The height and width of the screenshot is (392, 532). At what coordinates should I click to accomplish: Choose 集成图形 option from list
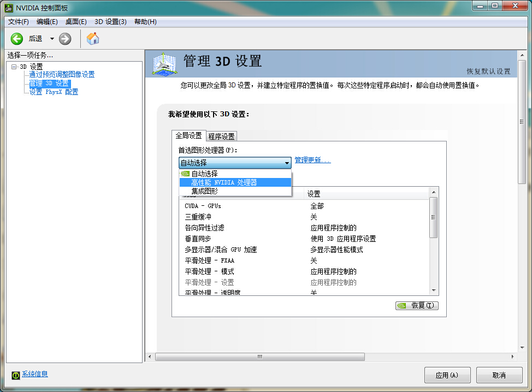click(235, 191)
